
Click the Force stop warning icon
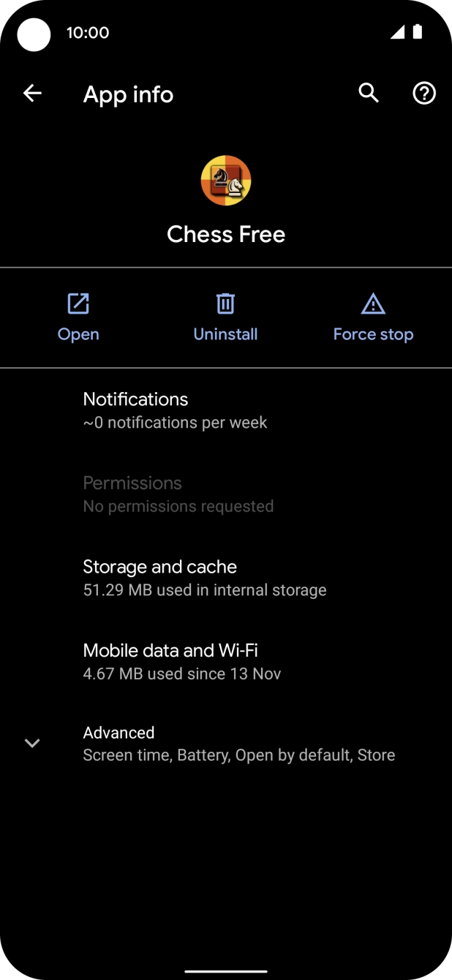point(373,304)
